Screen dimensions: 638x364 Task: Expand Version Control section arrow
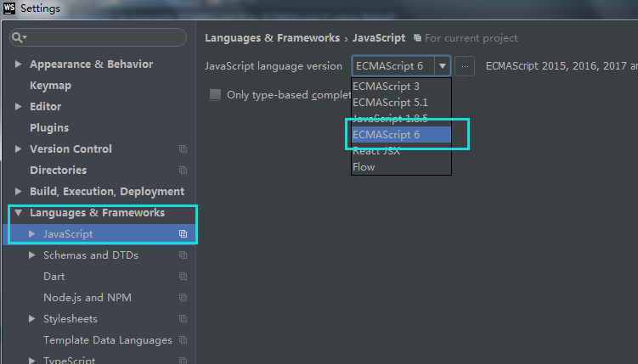(19, 148)
